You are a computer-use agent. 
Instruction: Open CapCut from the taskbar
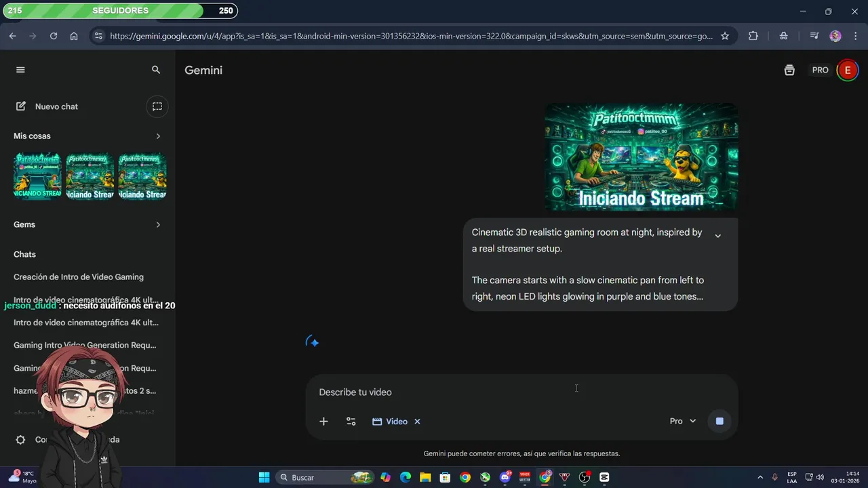coord(604,477)
